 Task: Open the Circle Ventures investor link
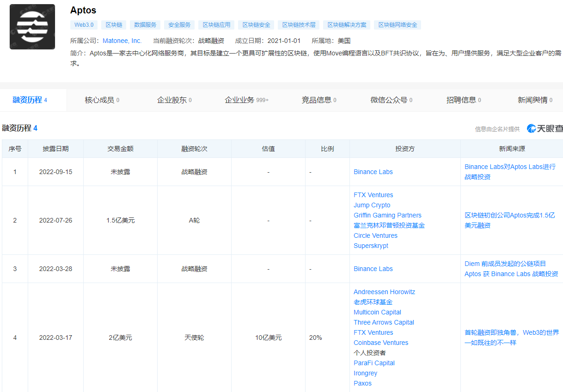tap(375, 235)
